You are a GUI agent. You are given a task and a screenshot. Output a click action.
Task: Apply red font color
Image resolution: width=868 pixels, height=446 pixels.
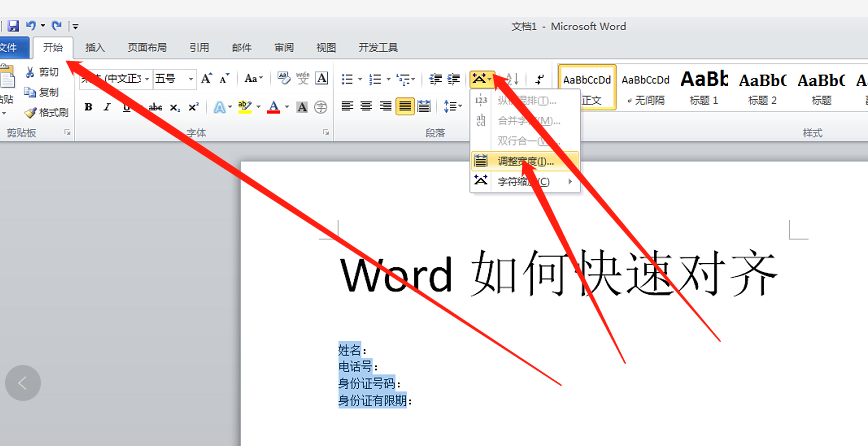274,107
